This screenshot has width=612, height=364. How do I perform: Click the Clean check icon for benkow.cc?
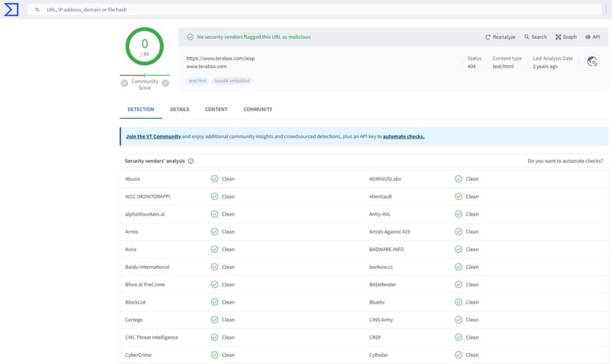[x=458, y=267]
